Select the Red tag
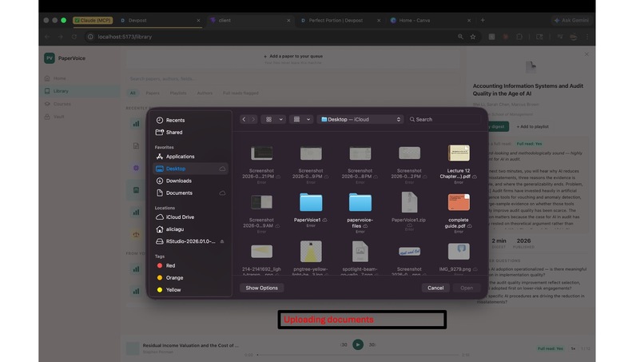 click(x=170, y=265)
